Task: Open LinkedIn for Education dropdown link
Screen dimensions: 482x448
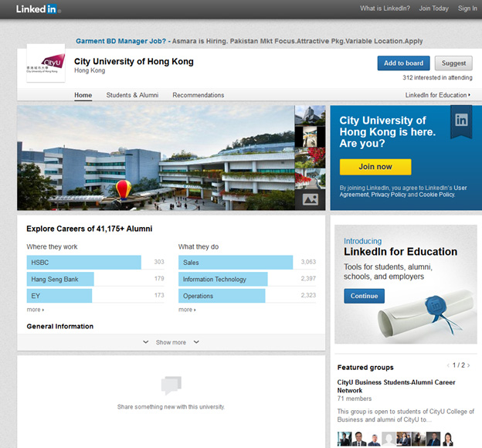Action: point(438,95)
